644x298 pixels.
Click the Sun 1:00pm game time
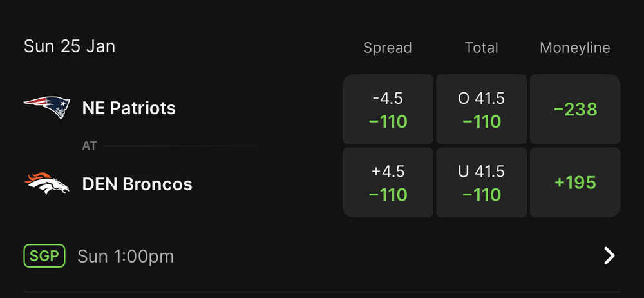126,256
